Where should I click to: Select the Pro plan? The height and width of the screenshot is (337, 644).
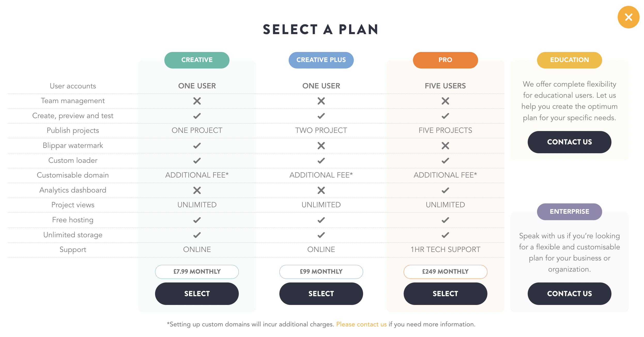[x=445, y=294]
